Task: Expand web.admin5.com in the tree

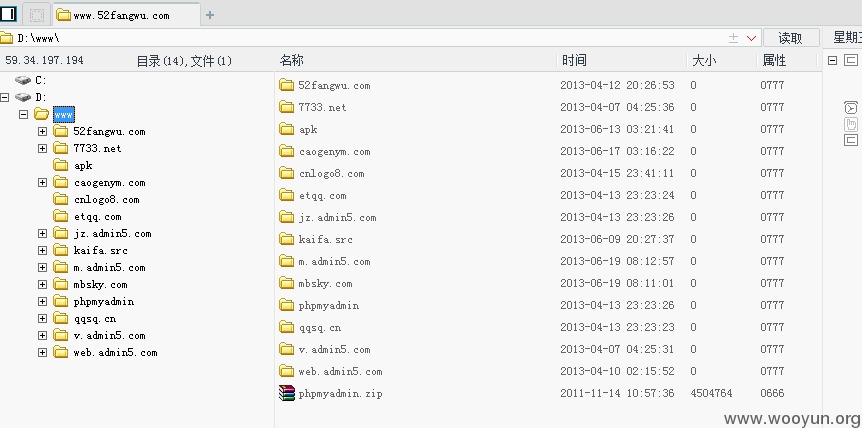Action: tap(42, 353)
